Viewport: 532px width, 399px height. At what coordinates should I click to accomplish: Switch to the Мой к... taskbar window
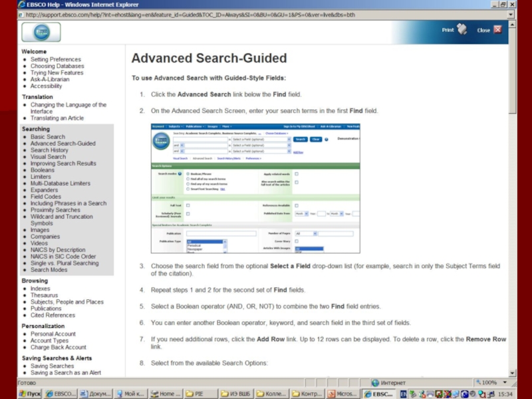coord(130,394)
